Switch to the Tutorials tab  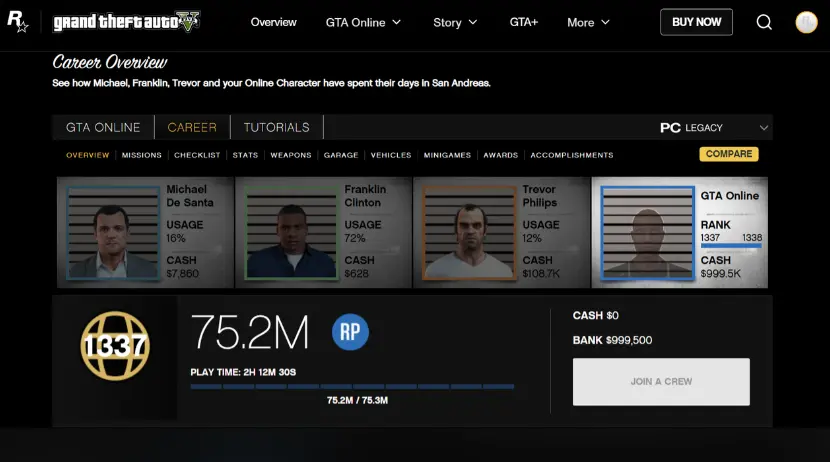[277, 128]
